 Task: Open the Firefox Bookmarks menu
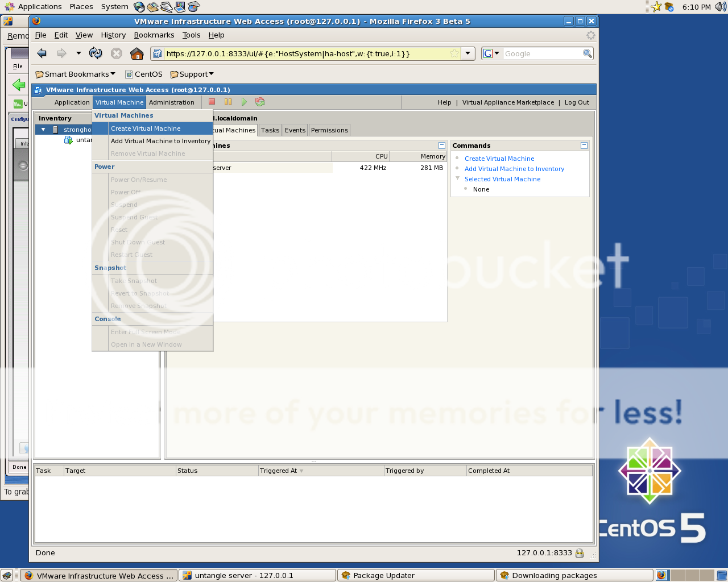point(154,35)
